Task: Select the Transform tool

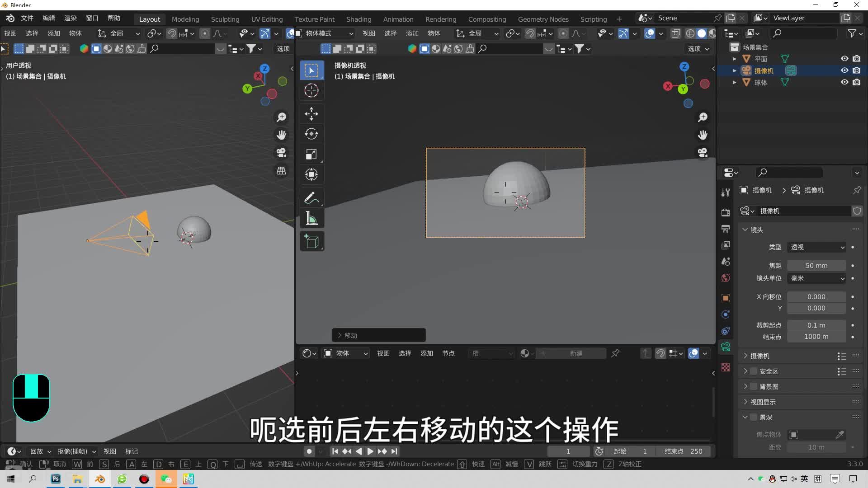Action: point(311,174)
